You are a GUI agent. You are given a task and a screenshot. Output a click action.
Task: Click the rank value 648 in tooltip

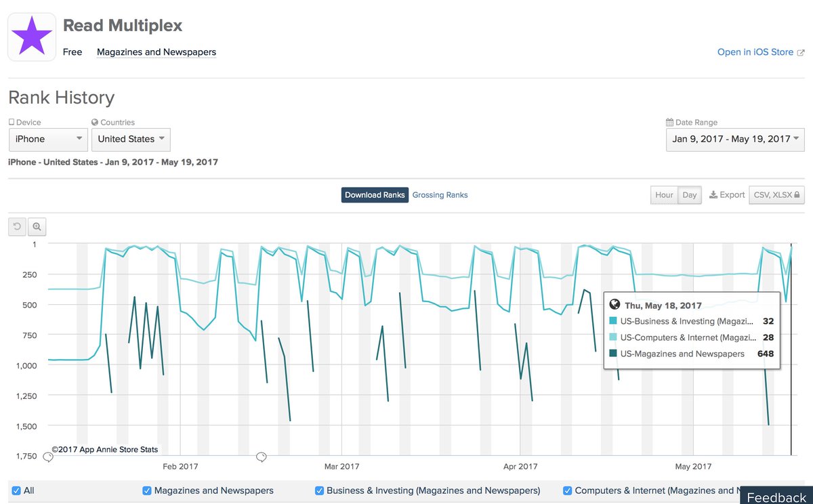tap(766, 354)
